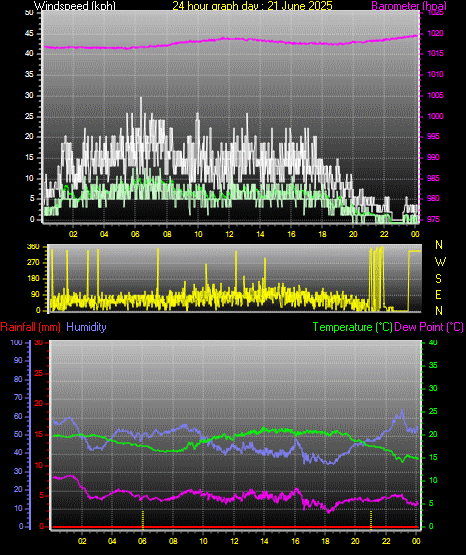This screenshot has height=555, width=466.
Task: Click the "100" humidity axis value
Action: (x=16, y=342)
